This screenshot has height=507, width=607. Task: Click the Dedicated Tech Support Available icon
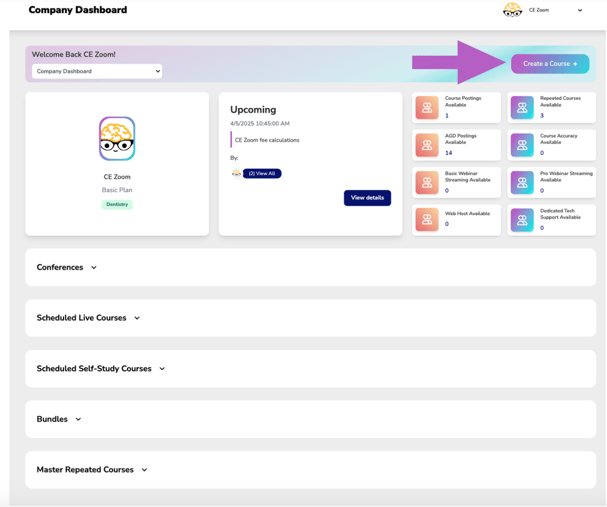point(522,219)
